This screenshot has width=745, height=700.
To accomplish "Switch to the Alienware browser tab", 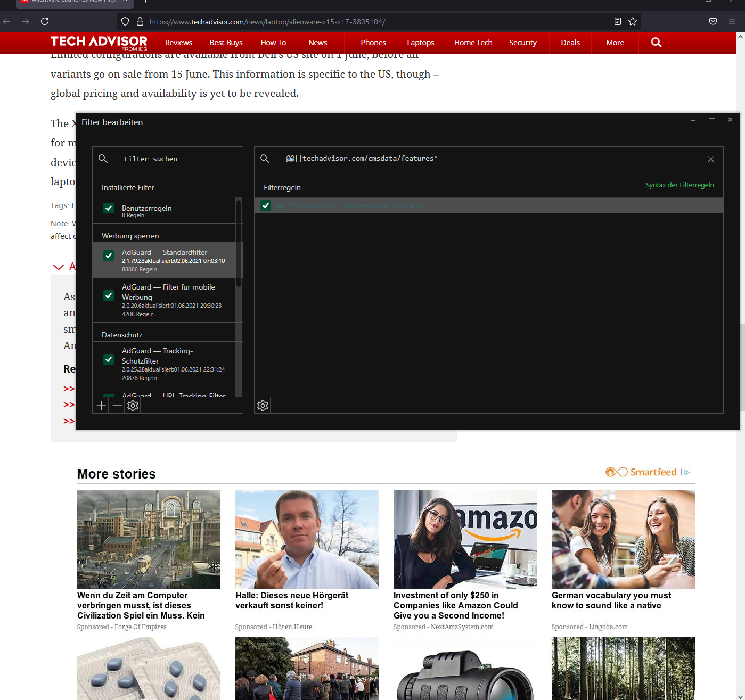I will point(75,2).
